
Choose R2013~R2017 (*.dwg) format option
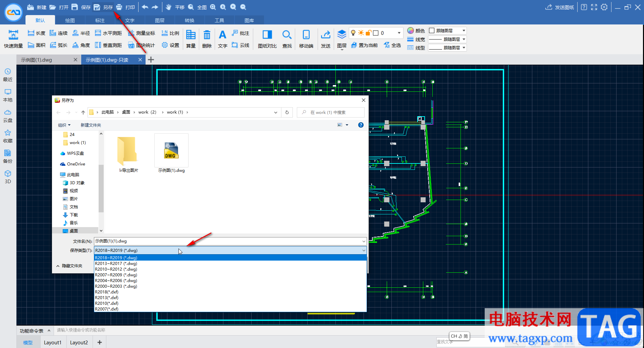tap(230, 263)
